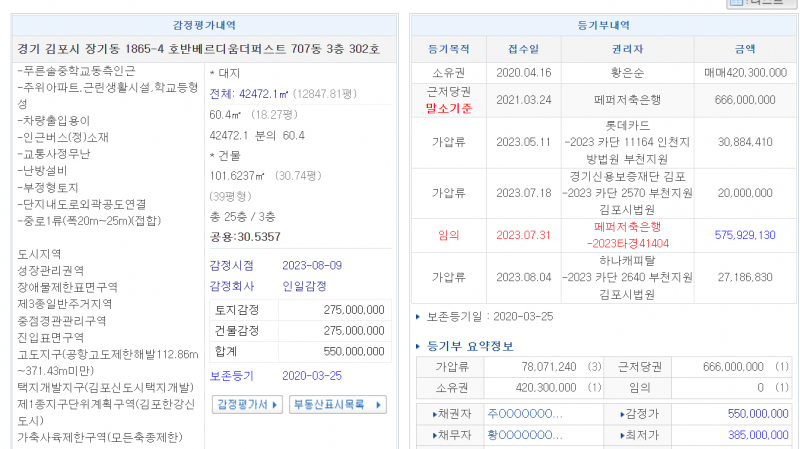Open the 부동산표시목록 property list

click(338, 405)
